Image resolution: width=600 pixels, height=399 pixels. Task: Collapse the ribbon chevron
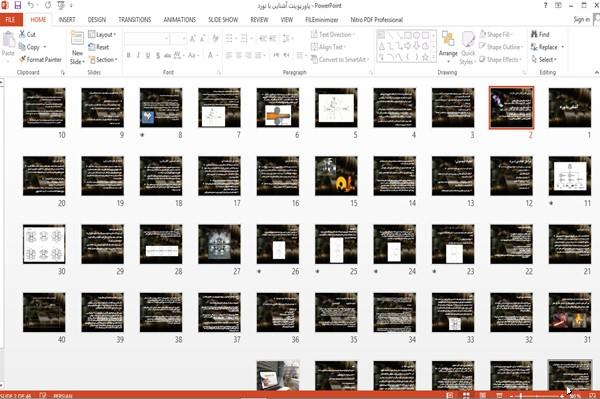click(597, 72)
